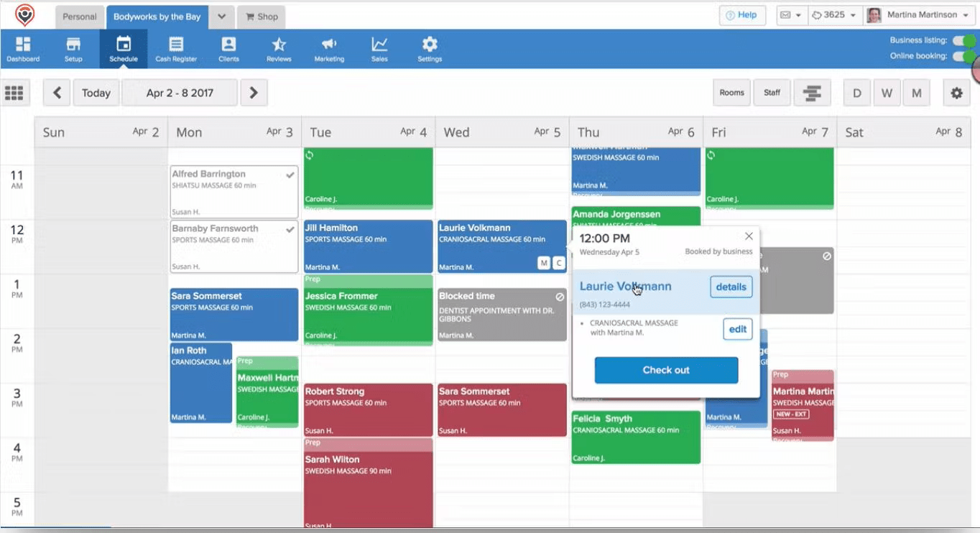Open the calendar gear settings icon
The height and width of the screenshot is (533, 980).
click(957, 92)
